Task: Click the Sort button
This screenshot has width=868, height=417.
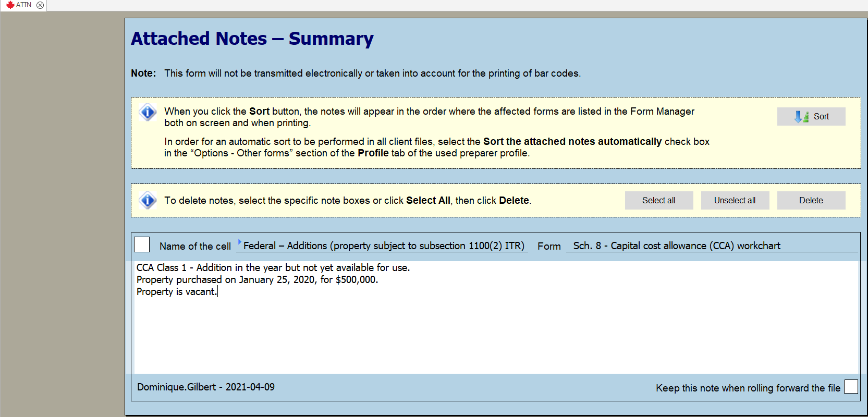Action: point(811,117)
